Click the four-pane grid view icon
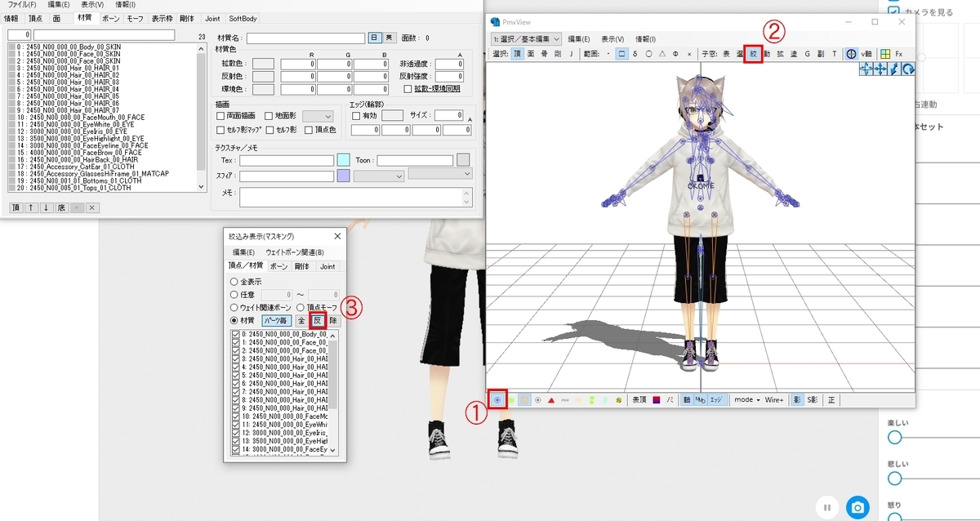980x521 pixels. pos(884,53)
